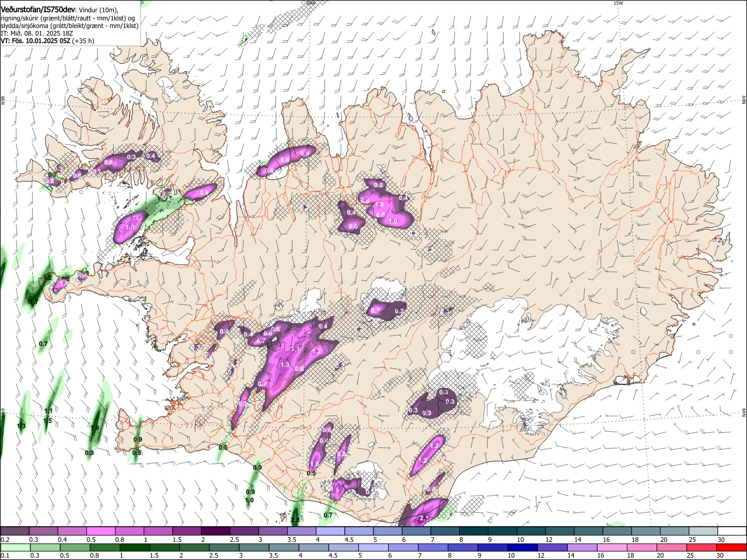
Task: Click the darkest green 1–1.5 swatch in the lower legend bar
Action: (135, 547)
